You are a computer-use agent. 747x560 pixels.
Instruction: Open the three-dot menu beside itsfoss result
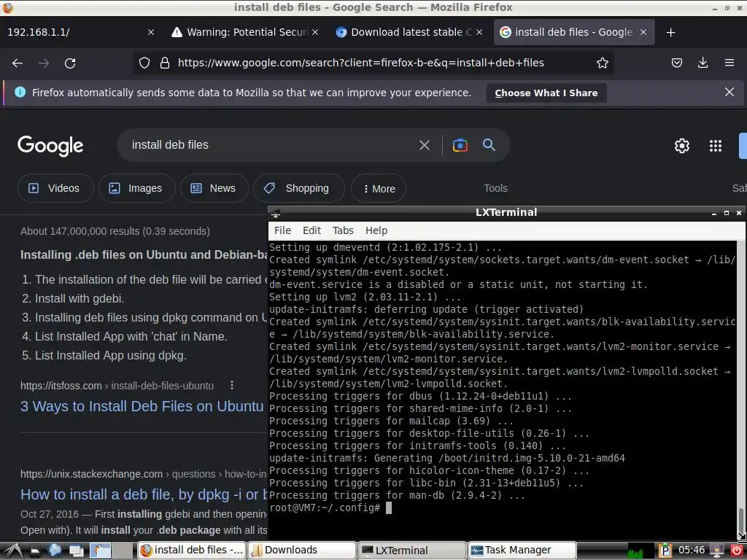pos(232,385)
